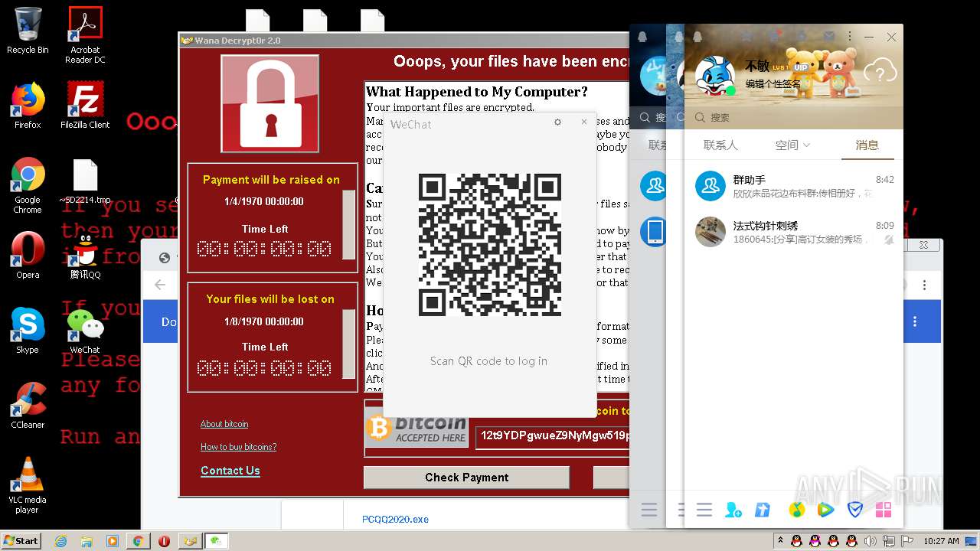Show hidden system tray icons
The height and width of the screenshot is (551, 980).
click(780, 540)
